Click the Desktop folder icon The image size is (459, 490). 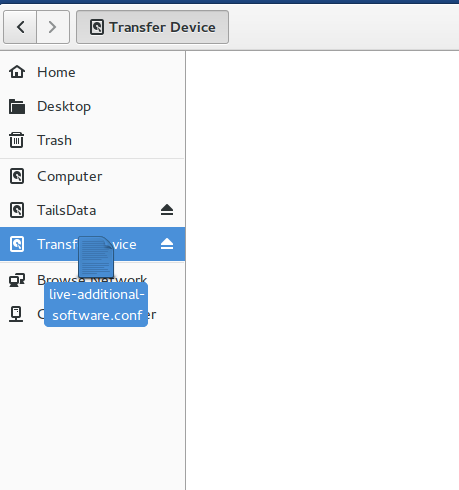[x=17, y=107]
